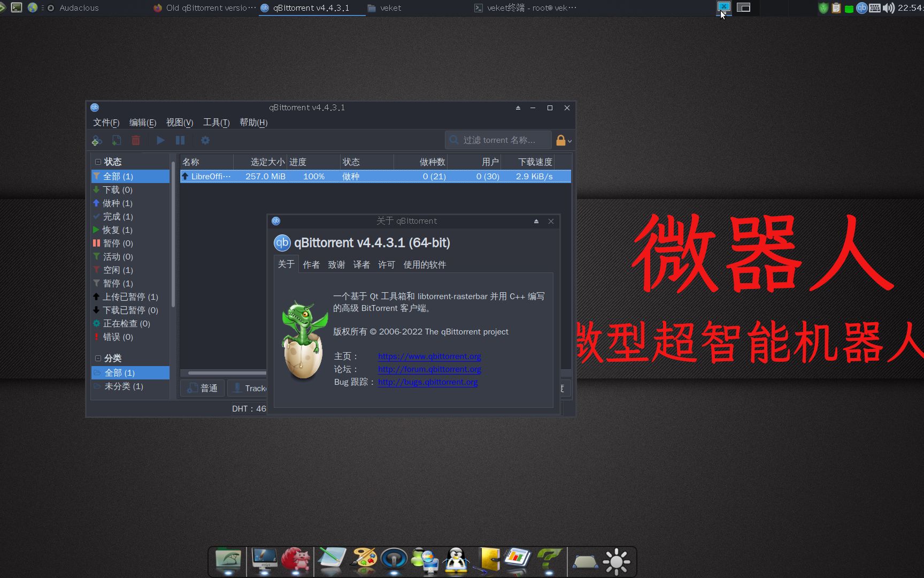Click the 过滤 torrent 名称 search field

[498, 140]
